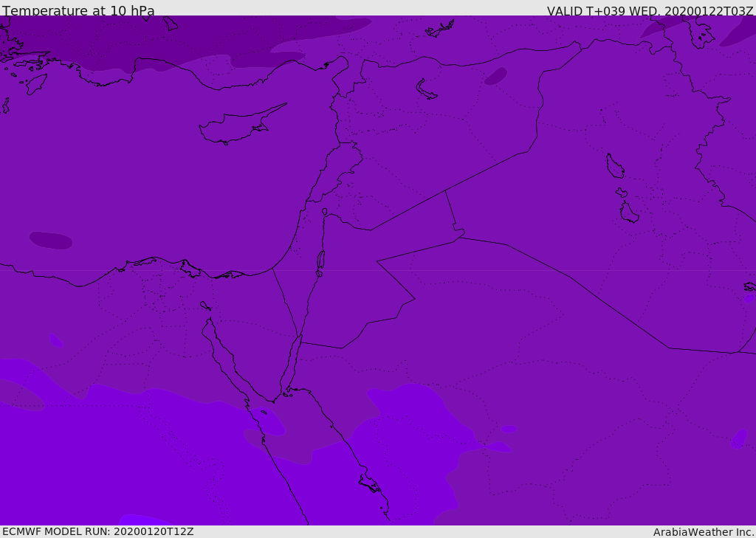This screenshot has width=756, height=538.
Task: Click the "ArabiaWeather Inc." credit text
Action: (704, 532)
